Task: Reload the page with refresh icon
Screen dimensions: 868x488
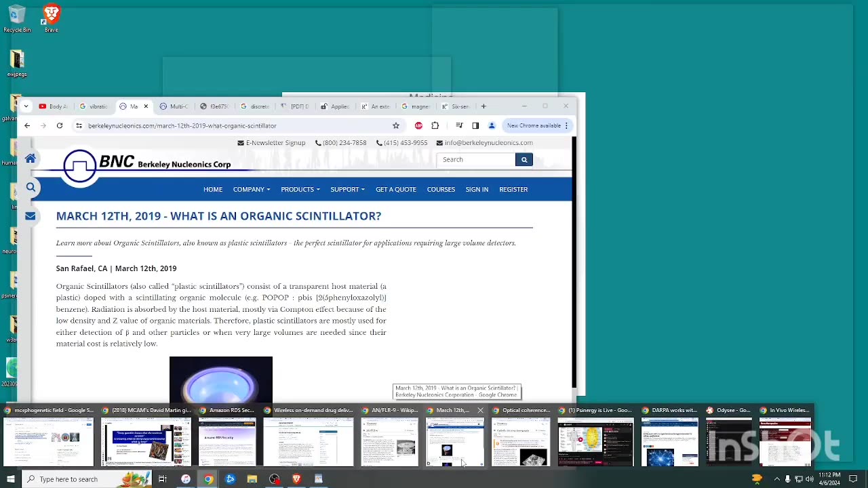Action: (60, 125)
